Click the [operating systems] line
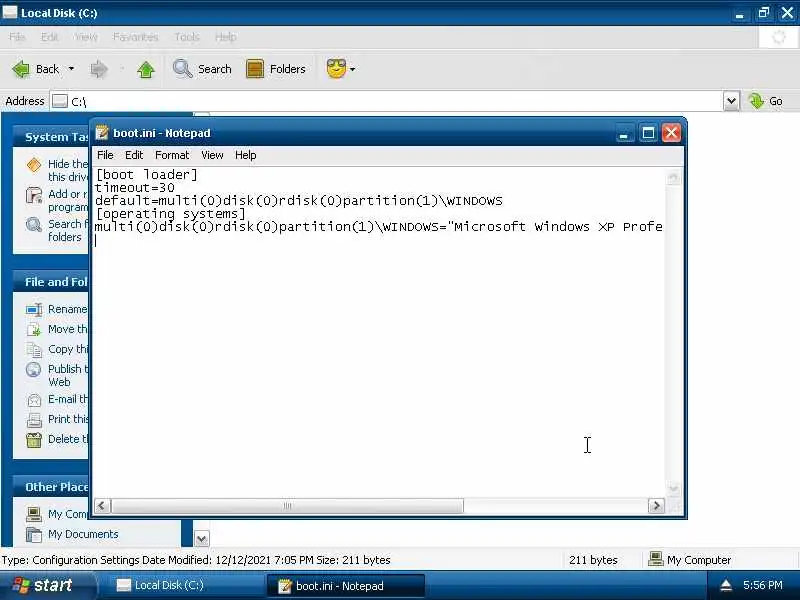 pyautogui.click(x=170, y=214)
